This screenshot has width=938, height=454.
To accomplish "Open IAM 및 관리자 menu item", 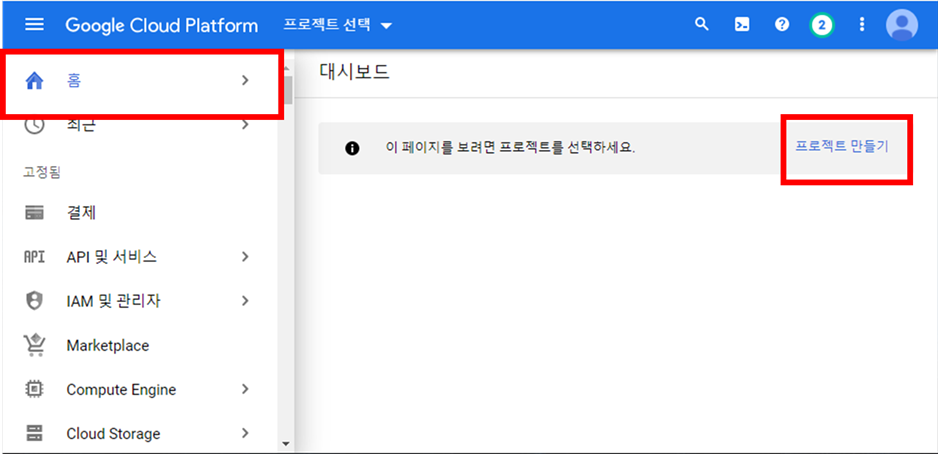I will coord(139,301).
